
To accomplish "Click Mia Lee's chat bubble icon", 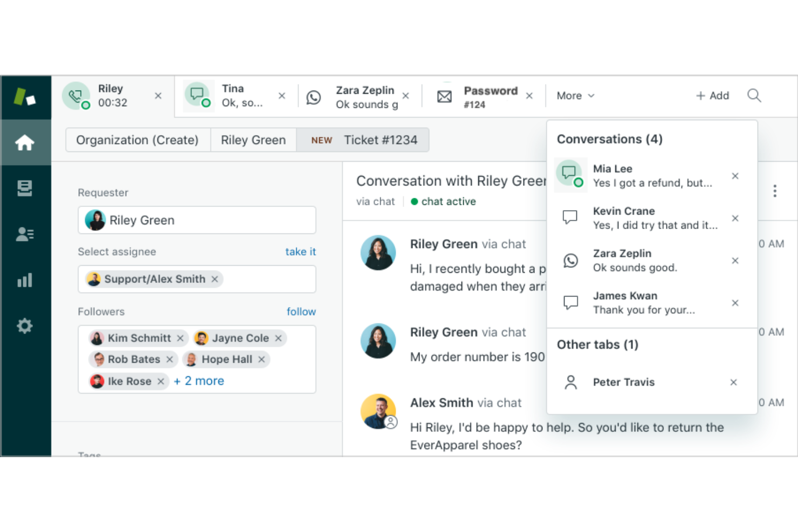I will pyautogui.click(x=570, y=174).
